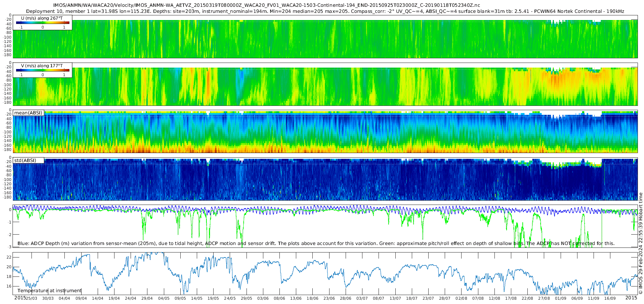Image resolution: width=644 pixels, height=304 pixels.
Task: Click the blue ADCP depth description caption
Action: [x=316, y=244]
